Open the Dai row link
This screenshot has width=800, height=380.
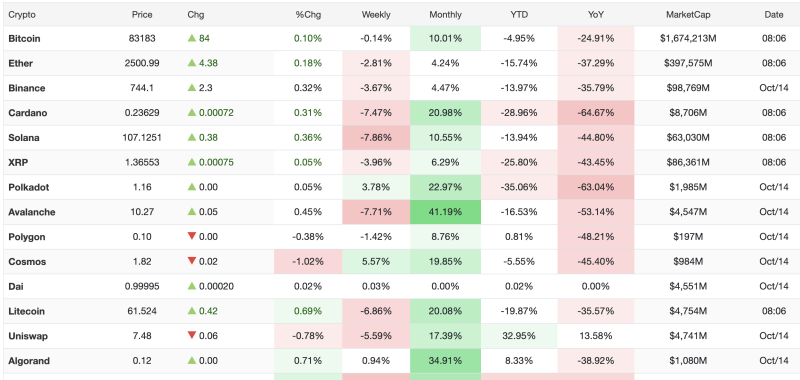point(15,286)
